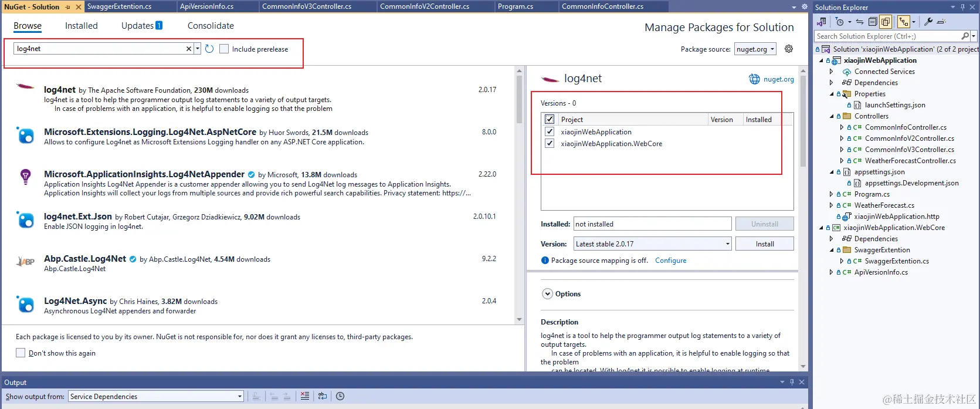Open the document tab overflow list arrow
Screen dimensions: 980x409
click(x=794, y=7)
